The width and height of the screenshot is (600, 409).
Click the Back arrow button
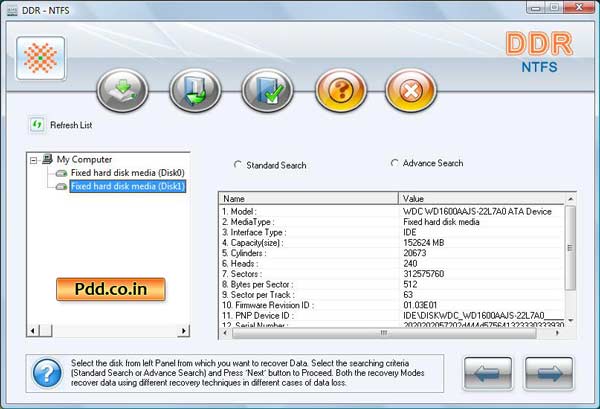pyautogui.click(x=488, y=373)
